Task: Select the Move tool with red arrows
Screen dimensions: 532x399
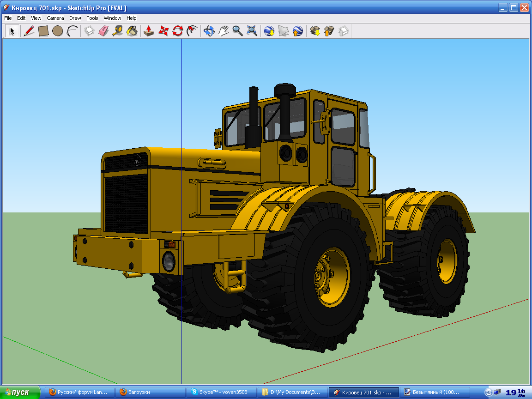Action: [163, 31]
